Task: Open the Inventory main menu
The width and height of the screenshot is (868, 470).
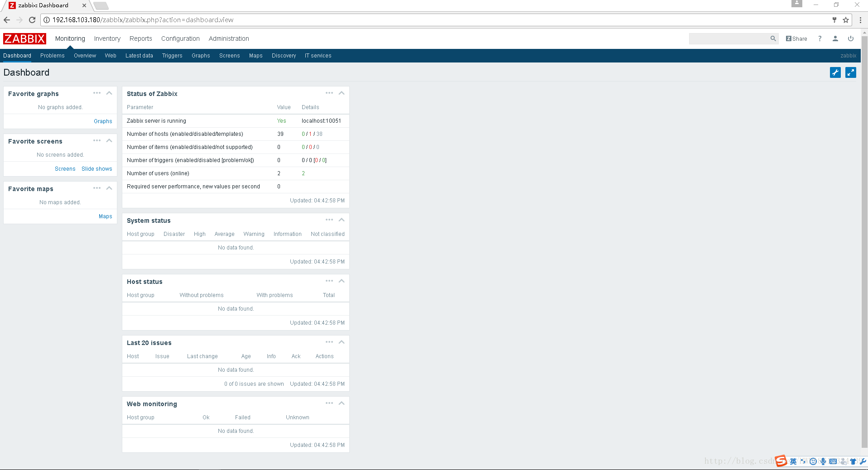Action: coord(107,39)
